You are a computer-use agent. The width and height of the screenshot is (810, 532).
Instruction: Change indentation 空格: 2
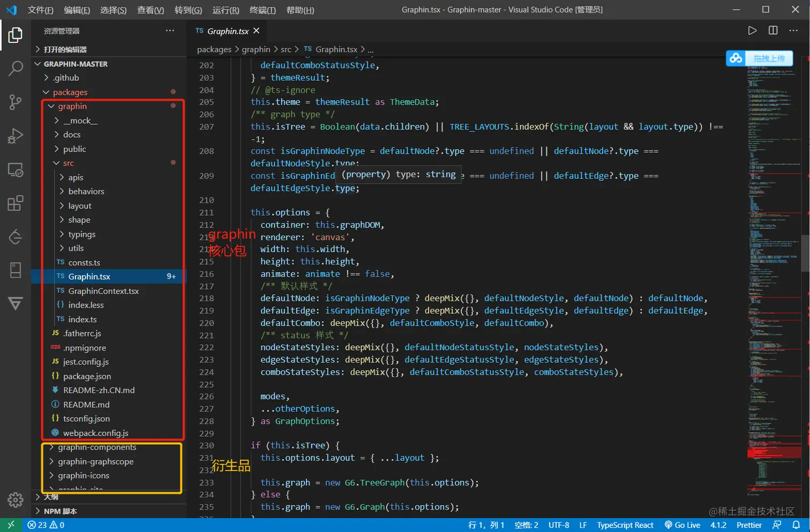point(526,525)
